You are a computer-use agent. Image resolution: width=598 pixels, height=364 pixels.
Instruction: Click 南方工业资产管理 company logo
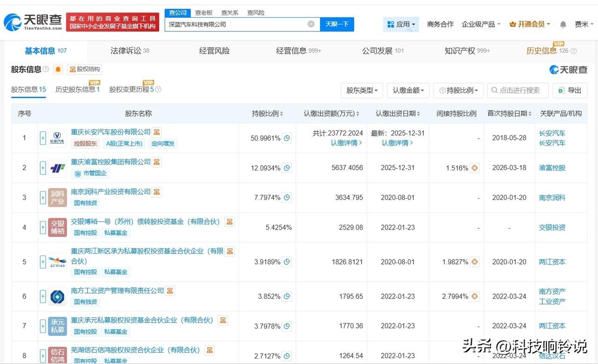coord(57,296)
